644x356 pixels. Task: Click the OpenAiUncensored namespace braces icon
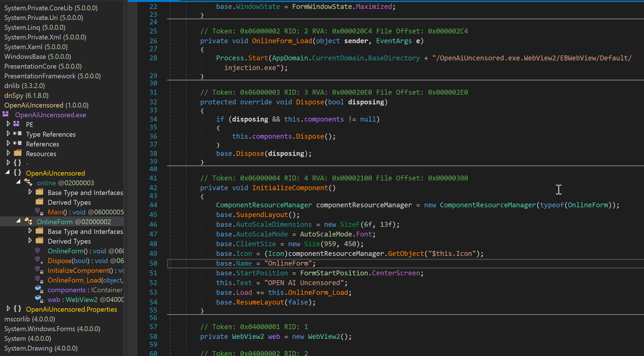[x=17, y=173]
